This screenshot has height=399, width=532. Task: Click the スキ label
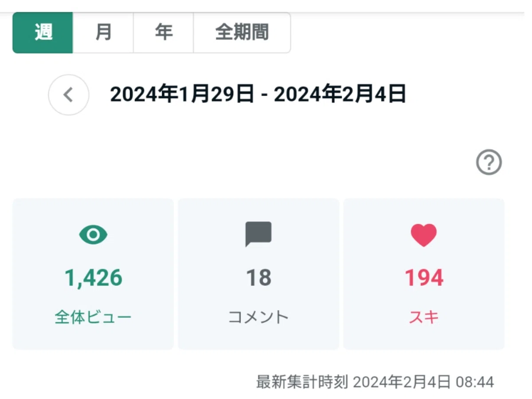424,317
